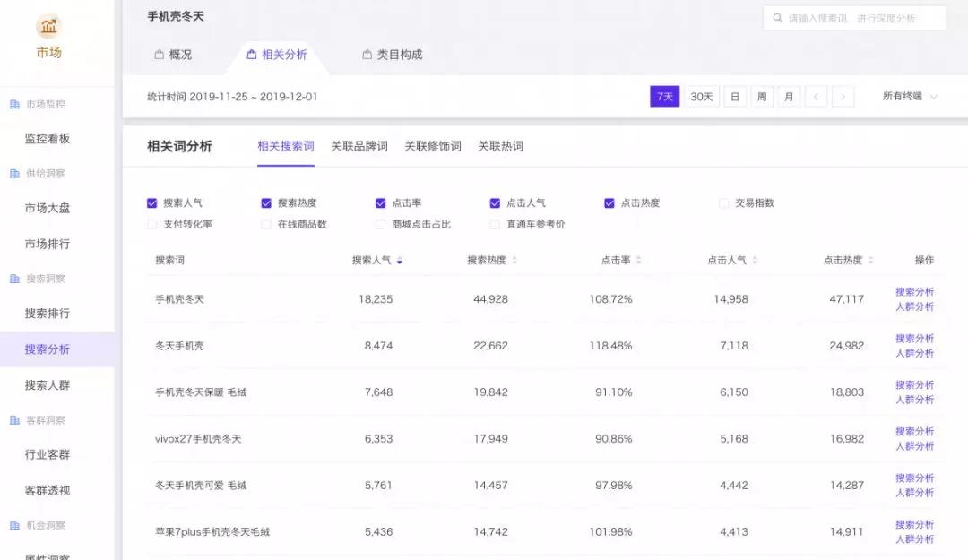Screen dimensions: 968x560
Task: Click the vivox27手机壳冬天 search term
Action: coord(198,439)
